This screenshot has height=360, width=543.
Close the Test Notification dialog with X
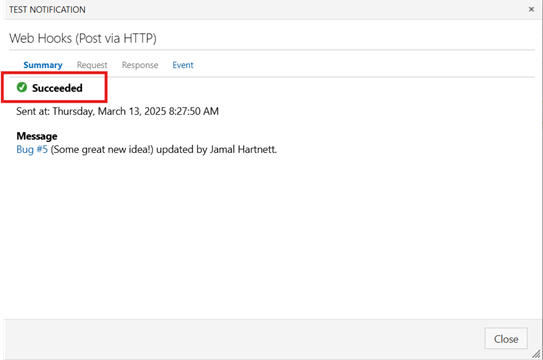click(531, 9)
